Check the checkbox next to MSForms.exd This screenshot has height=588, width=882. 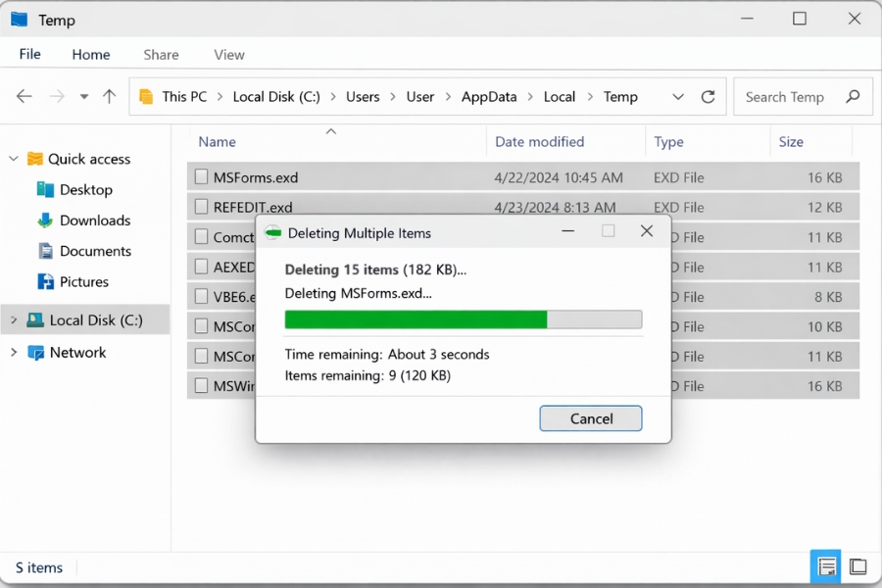click(x=203, y=176)
